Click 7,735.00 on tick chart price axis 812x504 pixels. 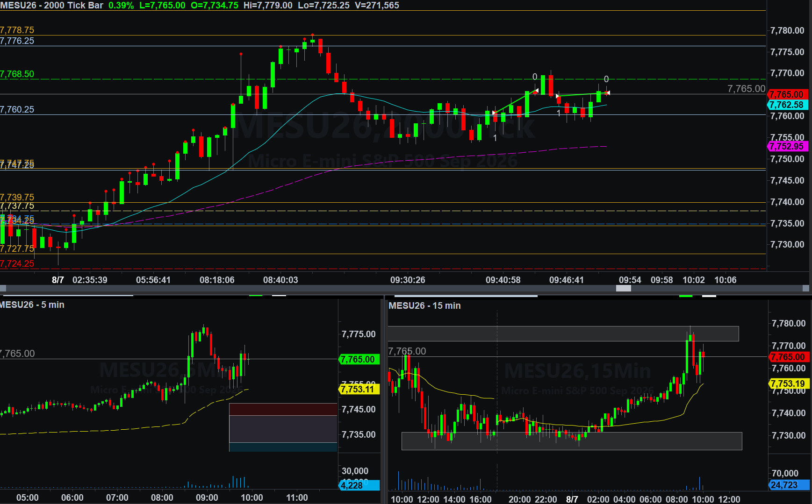[787, 223]
